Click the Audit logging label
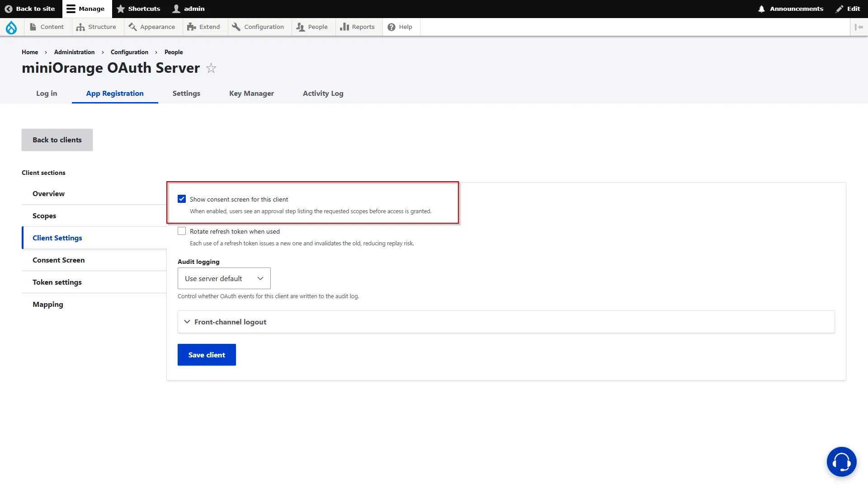Viewport: 868px width, 488px height. (198, 262)
